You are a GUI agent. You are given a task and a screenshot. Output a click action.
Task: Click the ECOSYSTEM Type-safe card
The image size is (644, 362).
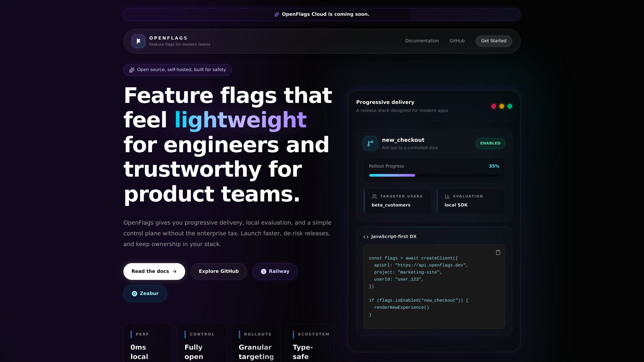pyautogui.click(x=310, y=343)
